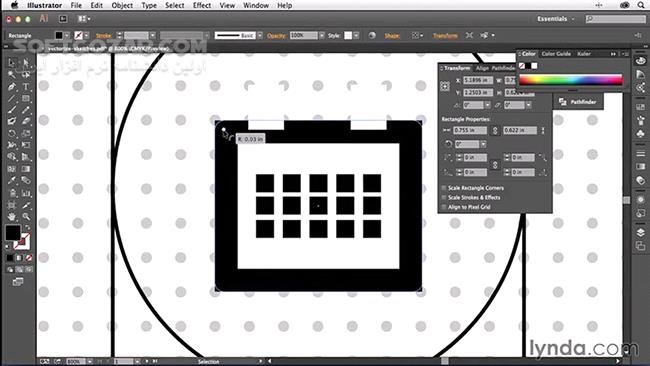The image size is (650, 366).
Task: Toggle link corner radius values
Action: (x=495, y=165)
